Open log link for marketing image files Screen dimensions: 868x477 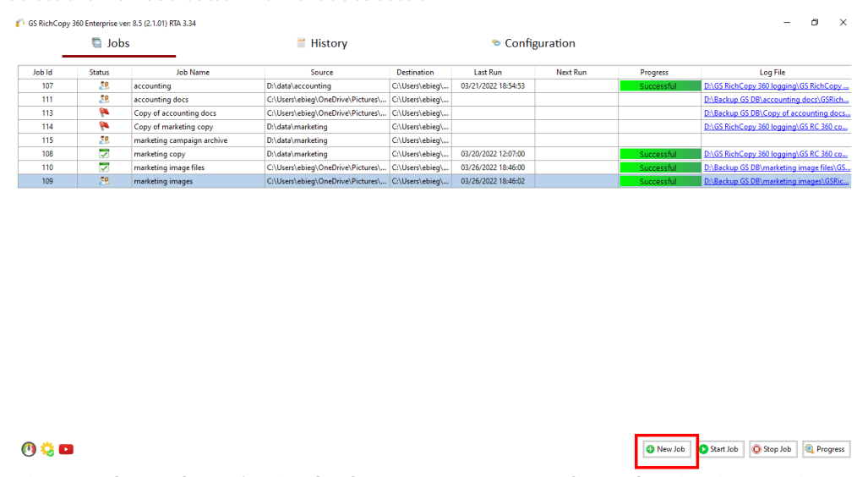(x=777, y=167)
